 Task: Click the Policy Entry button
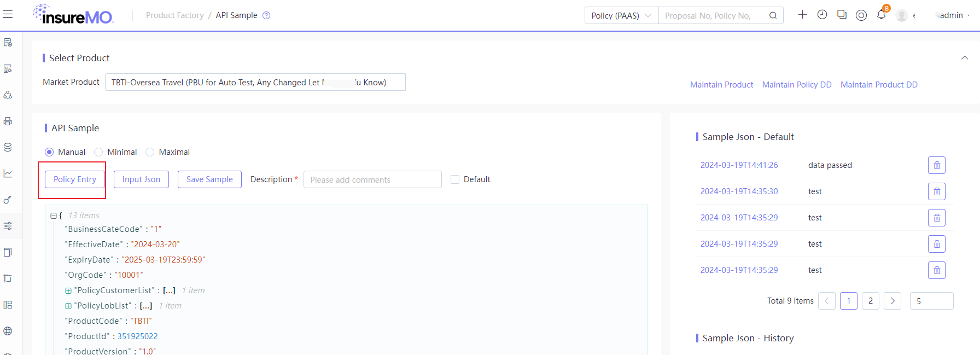pyautogui.click(x=75, y=179)
